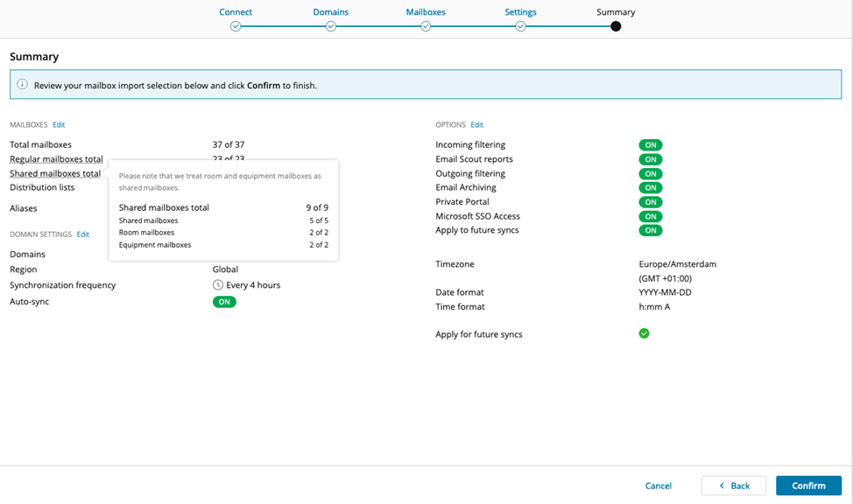Screen dimensions: 853x504
Task: Turn off the Auto-sync toggle
Action: [x=223, y=301]
